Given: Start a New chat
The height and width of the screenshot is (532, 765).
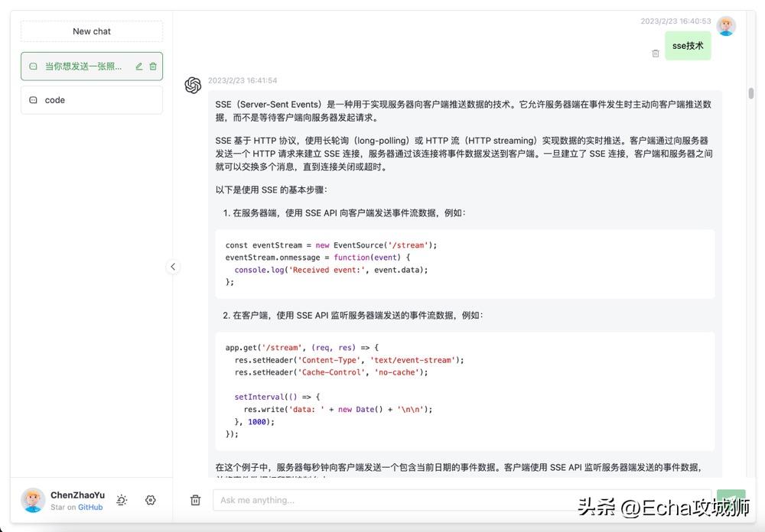Looking at the screenshot, I should point(91,31).
